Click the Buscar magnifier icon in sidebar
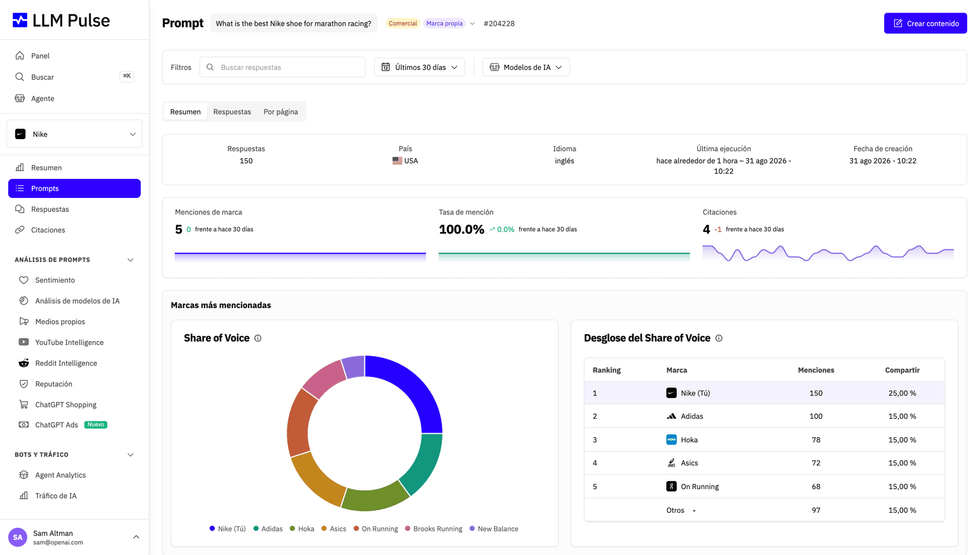The width and height of the screenshot is (980, 555). coord(20,77)
